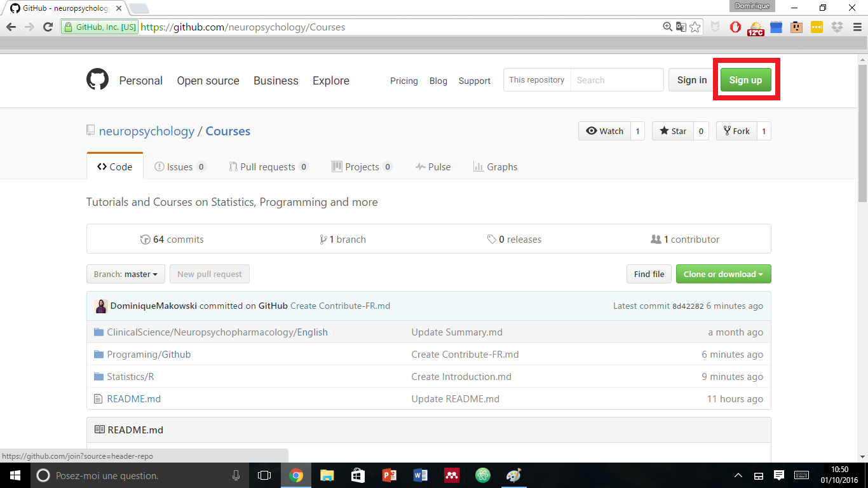Show hidden system tray icons chevron

738,475
